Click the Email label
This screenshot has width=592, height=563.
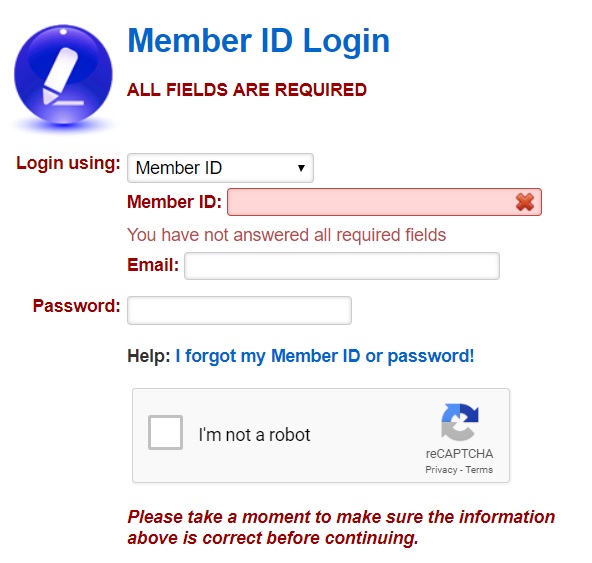153,265
